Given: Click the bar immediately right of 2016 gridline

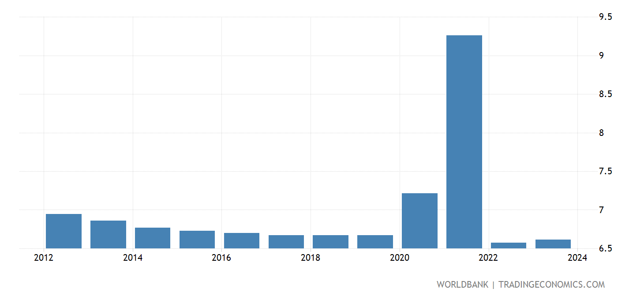Looking at the screenshot, I should pos(242,240).
